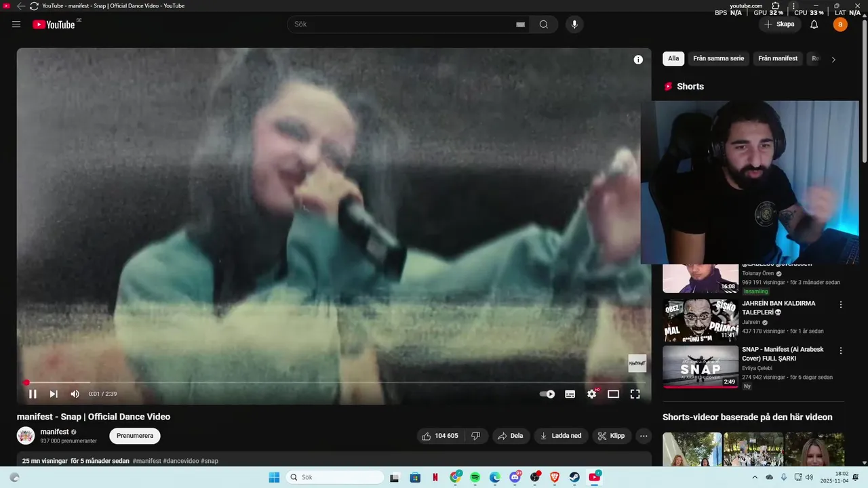Dislike the video

(476, 436)
